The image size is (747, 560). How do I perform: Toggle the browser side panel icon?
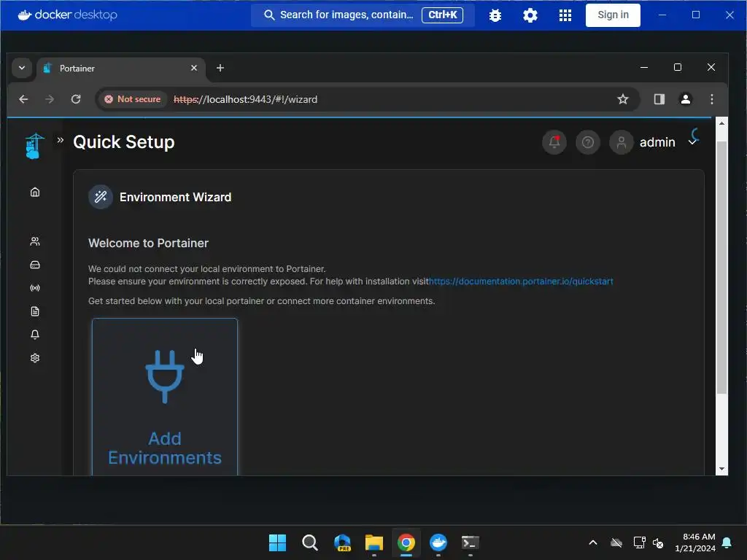659,99
